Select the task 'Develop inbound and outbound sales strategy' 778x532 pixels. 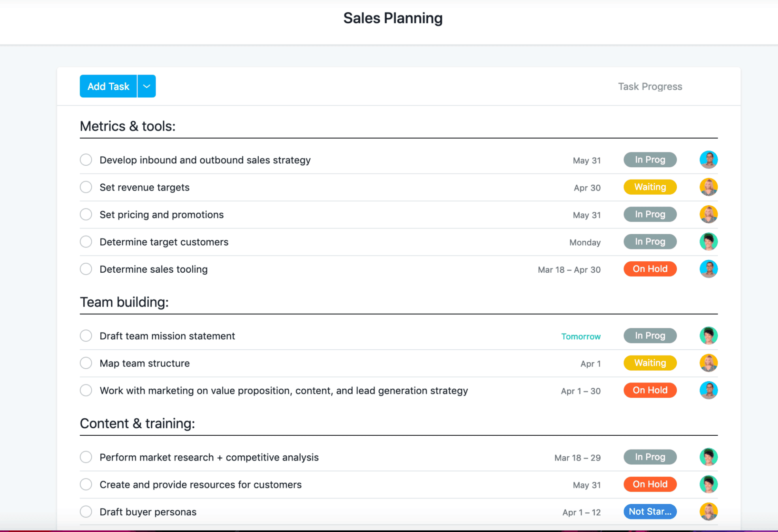click(x=205, y=160)
